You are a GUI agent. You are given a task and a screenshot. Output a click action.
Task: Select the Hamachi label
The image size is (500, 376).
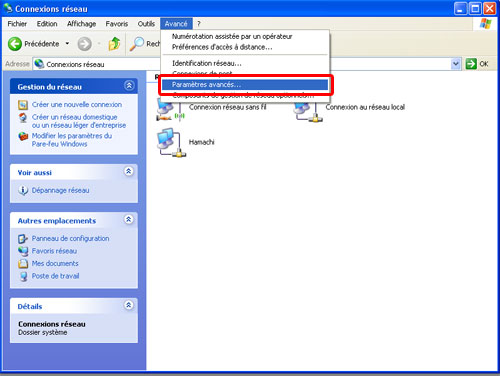click(201, 142)
